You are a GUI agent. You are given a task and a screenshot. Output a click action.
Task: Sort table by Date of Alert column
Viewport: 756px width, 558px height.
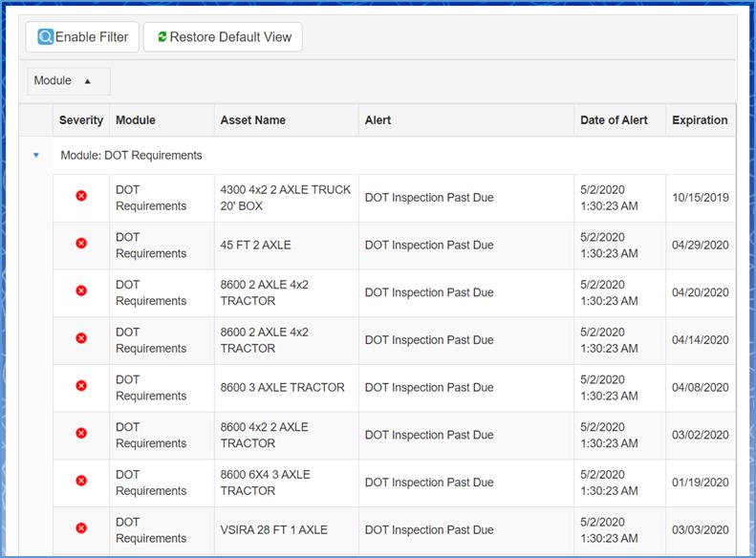pos(614,120)
